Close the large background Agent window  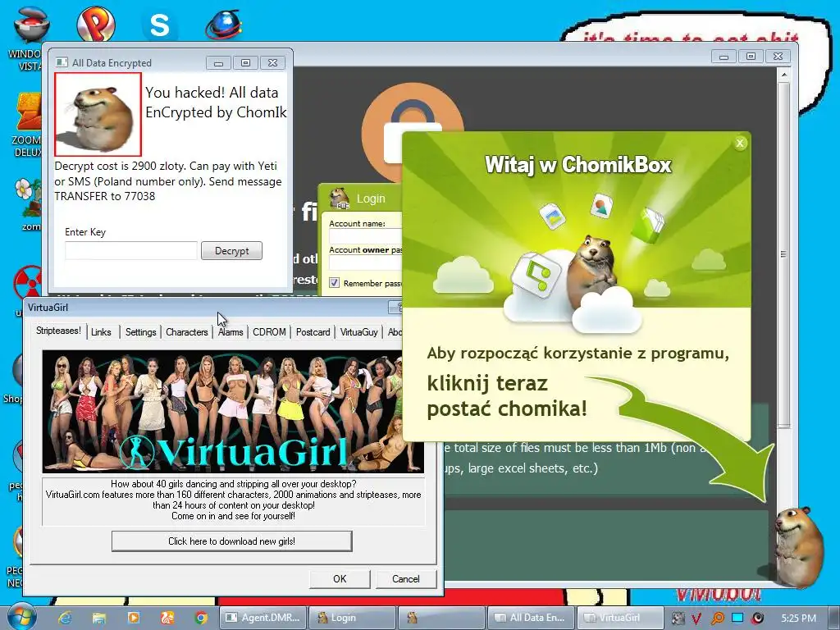(x=778, y=57)
